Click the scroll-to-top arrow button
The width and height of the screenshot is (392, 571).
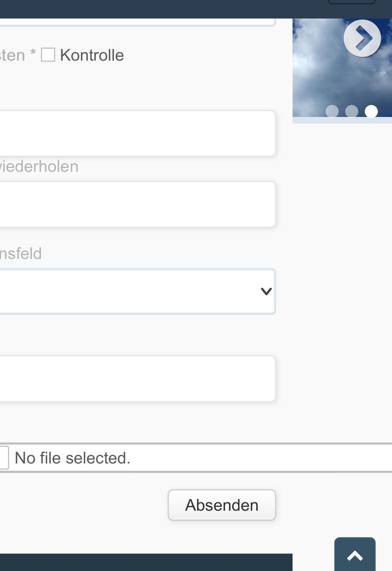click(x=355, y=554)
